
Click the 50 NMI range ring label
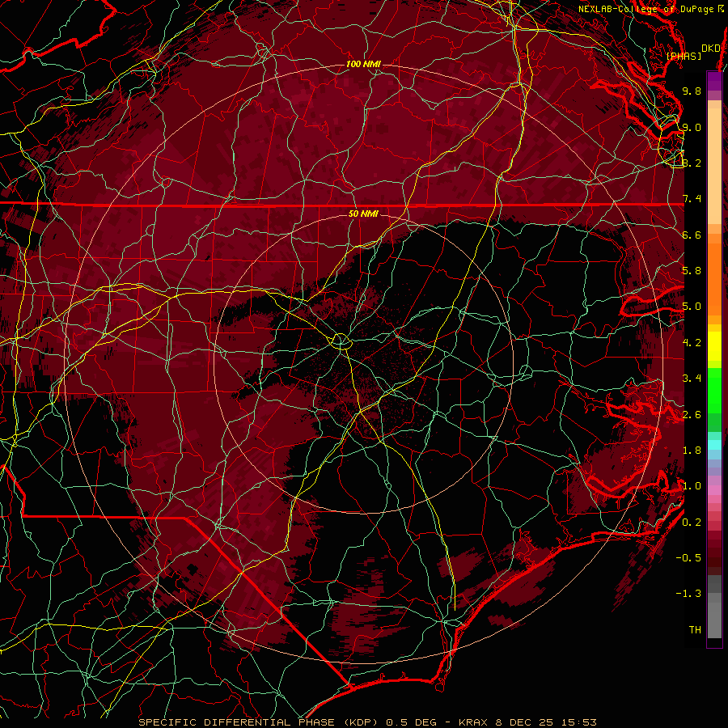(363, 214)
